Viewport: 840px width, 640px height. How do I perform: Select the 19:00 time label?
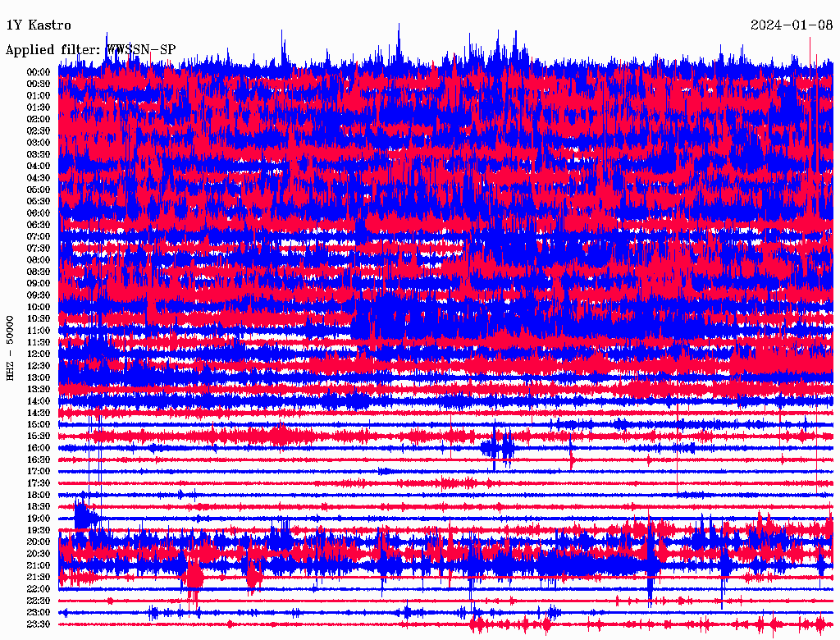point(39,519)
